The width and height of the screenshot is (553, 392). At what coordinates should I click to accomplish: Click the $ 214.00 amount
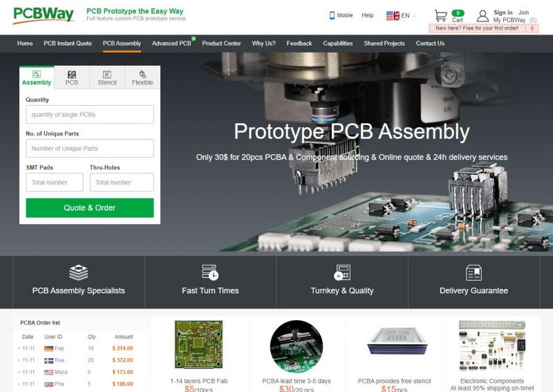click(123, 348)
